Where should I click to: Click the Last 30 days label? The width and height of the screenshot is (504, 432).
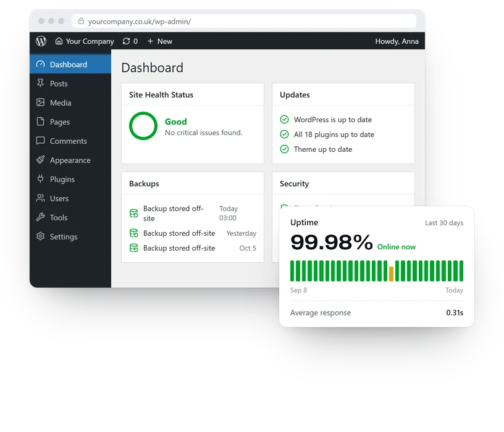click(444, 223)
